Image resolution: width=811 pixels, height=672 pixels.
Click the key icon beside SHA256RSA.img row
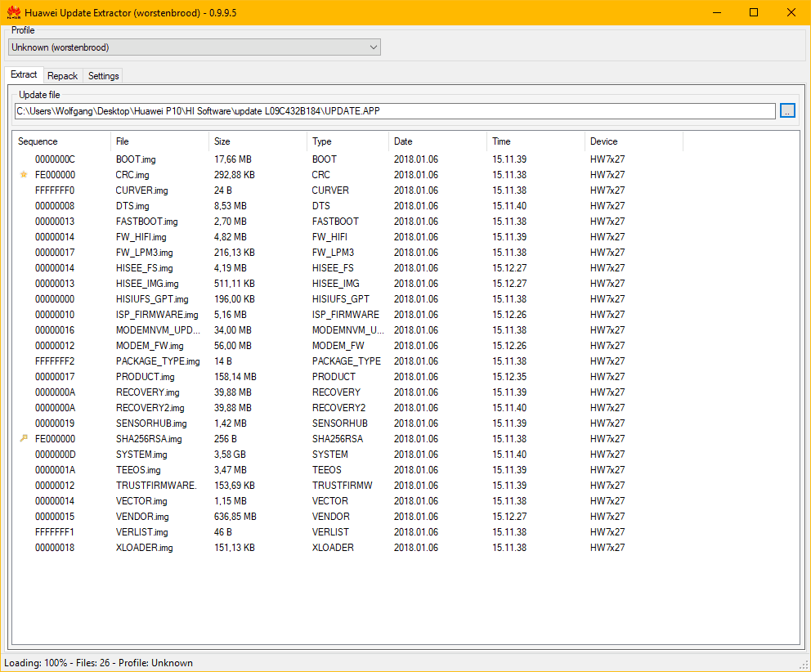[23, 439]
